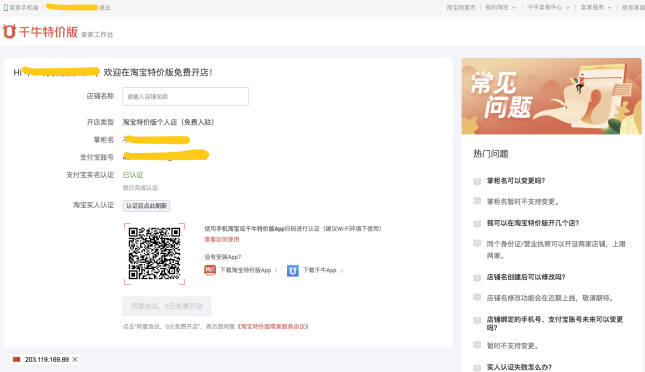Click chat icon beside 店铺名创建后可以修改吗
Screen dimensions: 645x372
[477, 278]
